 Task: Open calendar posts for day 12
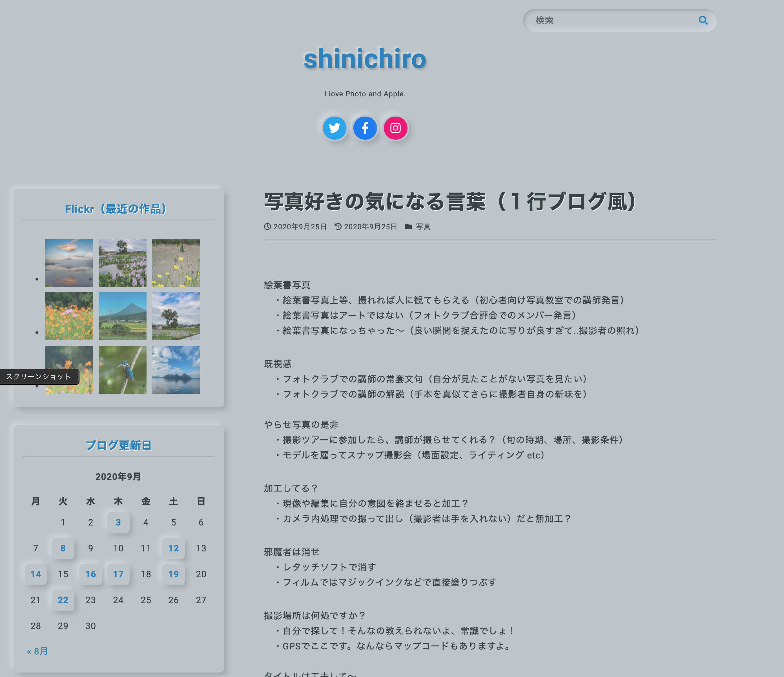point(173,548)
